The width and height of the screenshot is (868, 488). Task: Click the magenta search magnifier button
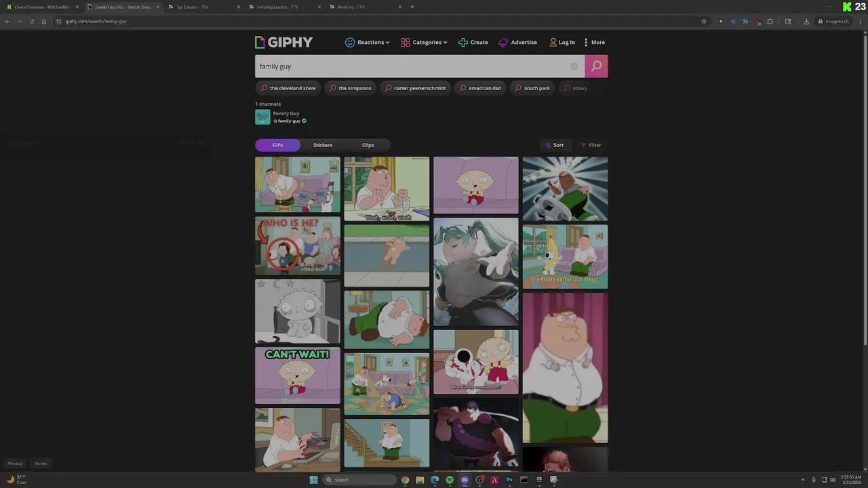pyautogui.click(x=596, y=66)
